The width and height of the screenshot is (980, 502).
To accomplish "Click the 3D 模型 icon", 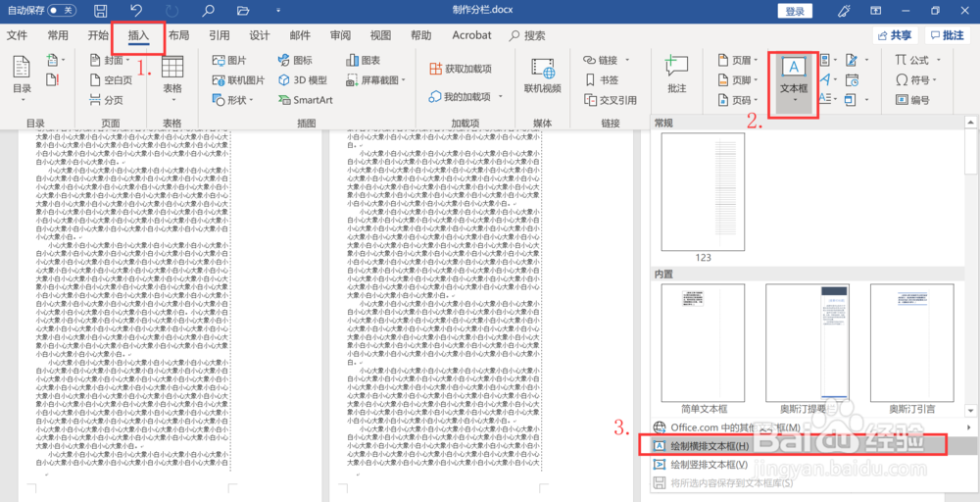I will pyautogui.click(x=303, y=80).
